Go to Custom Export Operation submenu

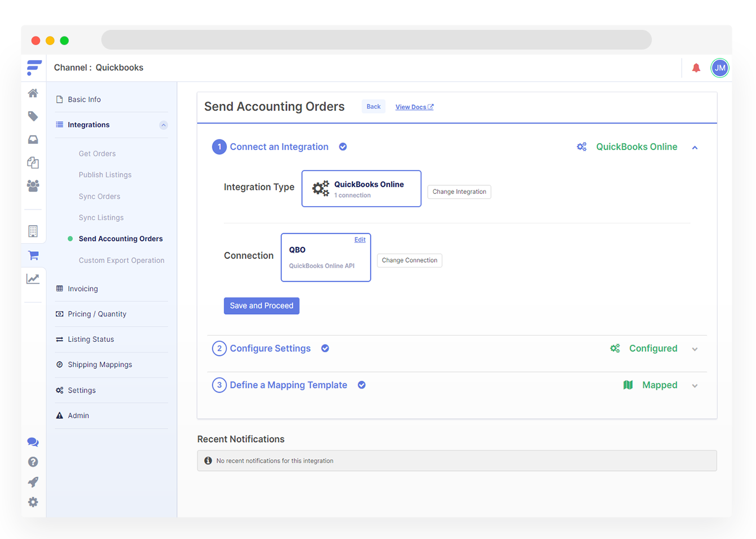coord(121,261)
